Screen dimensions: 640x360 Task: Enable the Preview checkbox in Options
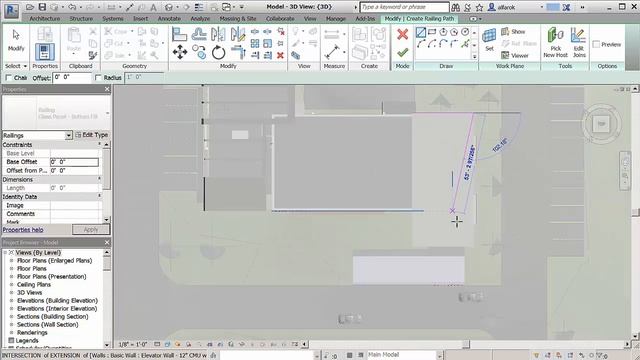(596, 44)
